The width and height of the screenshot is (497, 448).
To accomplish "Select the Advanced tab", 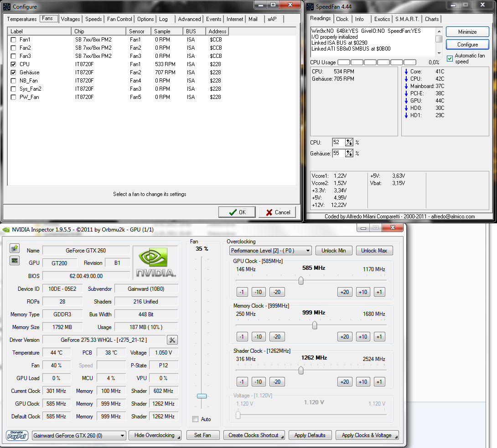I will 189,19.
